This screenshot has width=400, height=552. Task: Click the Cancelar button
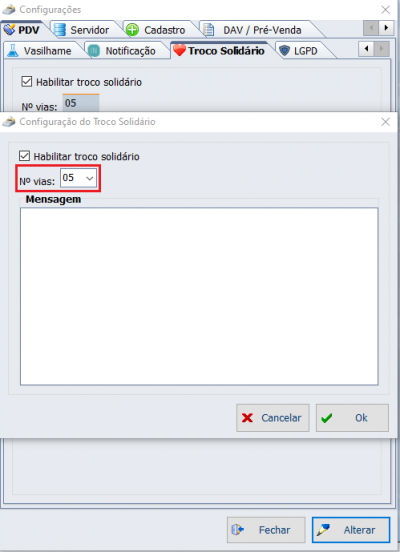coord(273,418)
